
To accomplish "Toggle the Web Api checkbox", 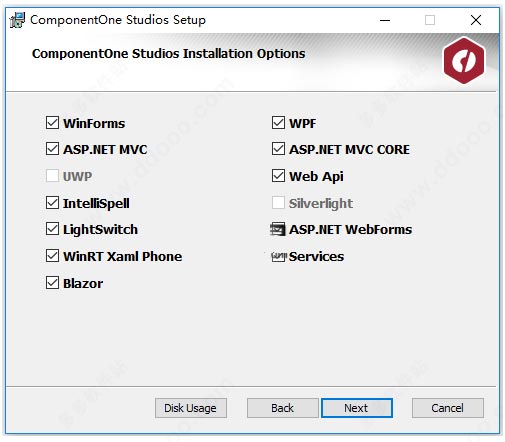I will click(278, 176).
